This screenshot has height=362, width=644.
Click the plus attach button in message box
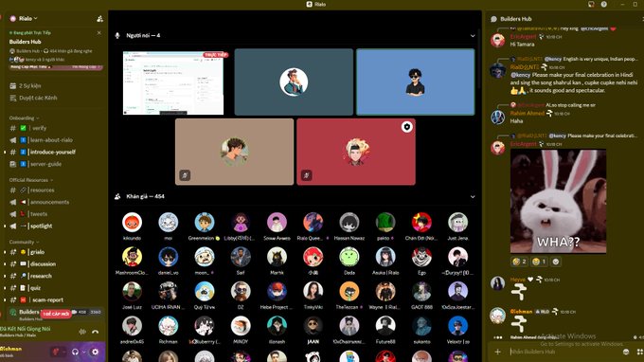tap(497, 352)
